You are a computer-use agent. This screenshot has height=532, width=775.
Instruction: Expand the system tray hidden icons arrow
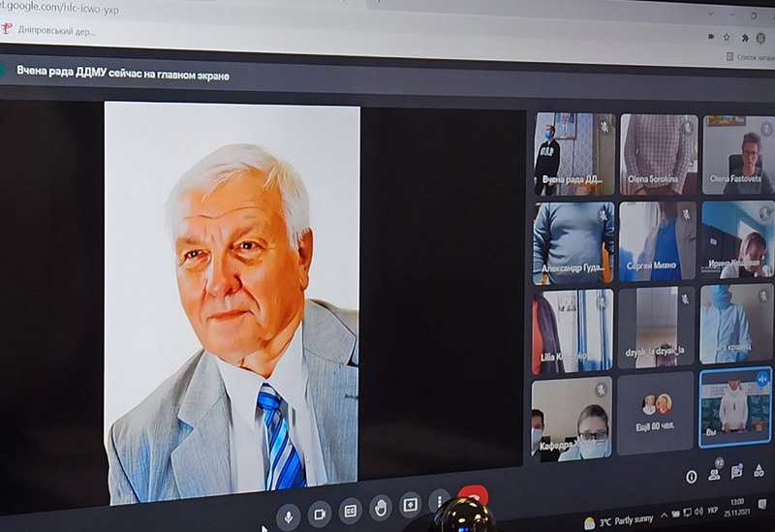pos(666,515)
